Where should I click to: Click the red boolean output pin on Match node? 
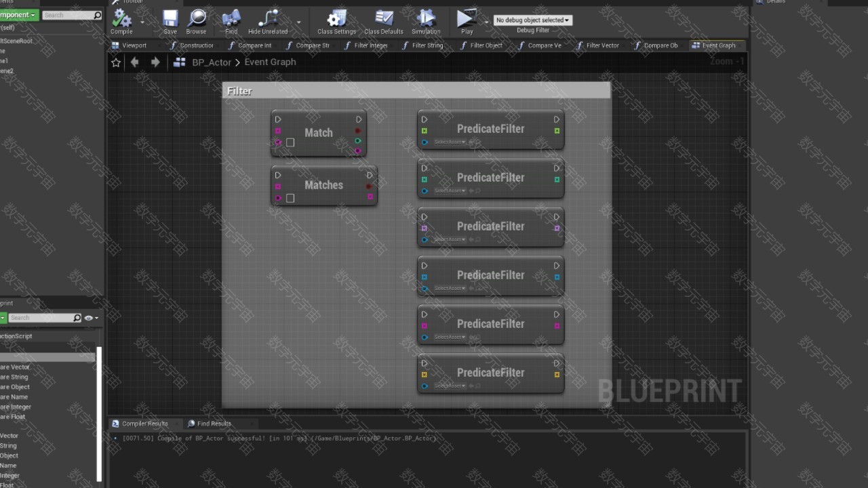tap(358, 131)
